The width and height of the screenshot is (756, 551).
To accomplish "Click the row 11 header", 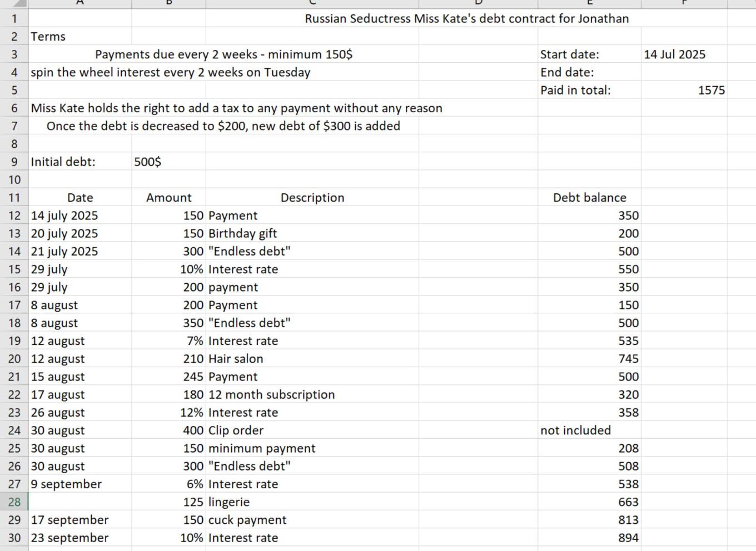I will (x=14, y=198).
